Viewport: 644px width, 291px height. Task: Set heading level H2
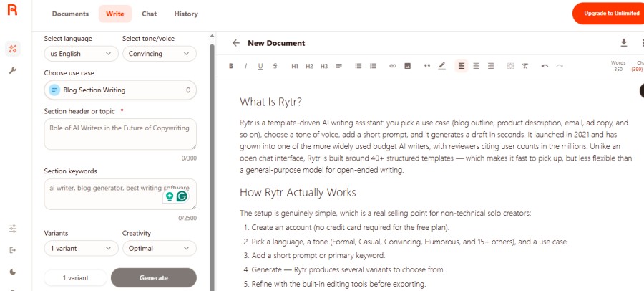pyautogui.click(x=309, y=66)
